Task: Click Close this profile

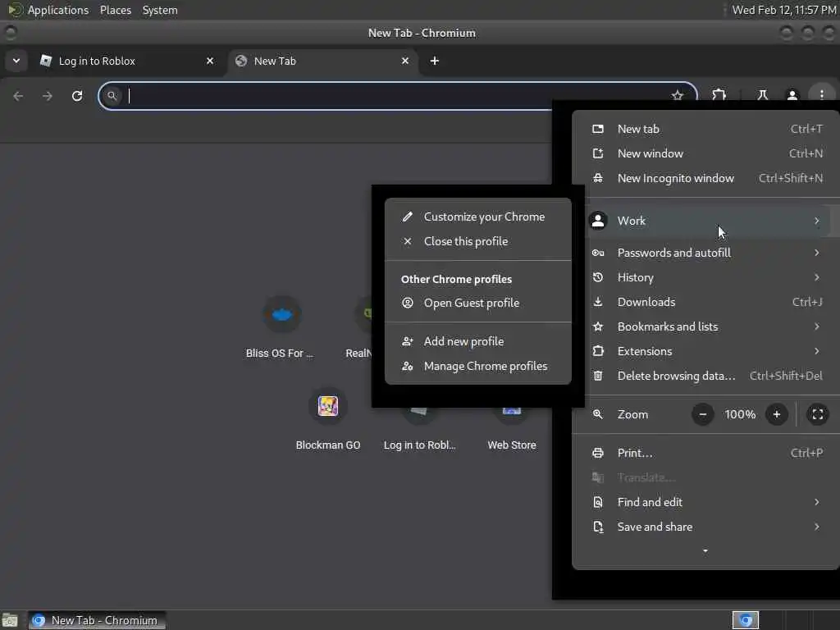Action: pos(478,242)
